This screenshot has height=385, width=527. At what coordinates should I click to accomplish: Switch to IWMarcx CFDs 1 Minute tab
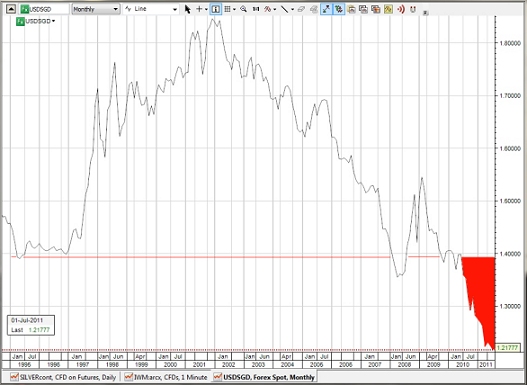pos(166,377)
